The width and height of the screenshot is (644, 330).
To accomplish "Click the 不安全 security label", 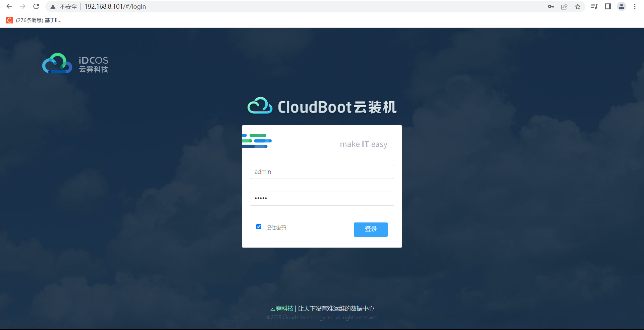I will [x=68, y=7].
